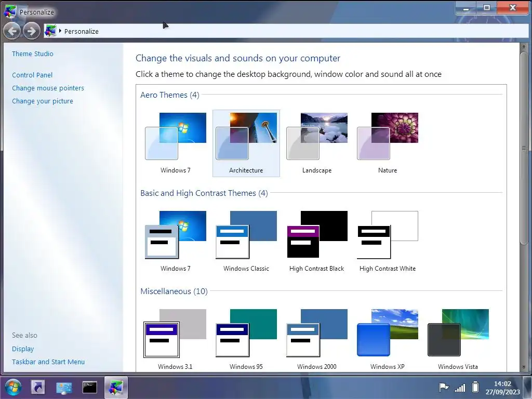Click Change mouse pointers link
Viewport: 532px width, 399px height.
coord(48,88)
